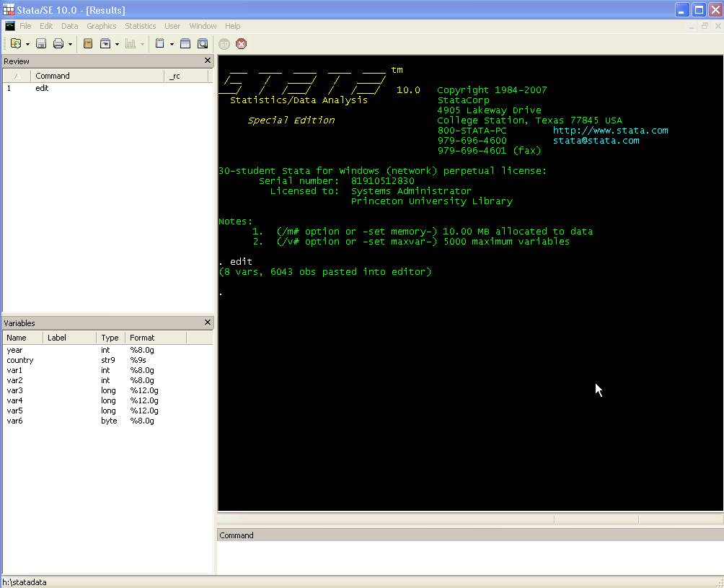Click the Save disk icon
The image size is (724, 588).
41,44
